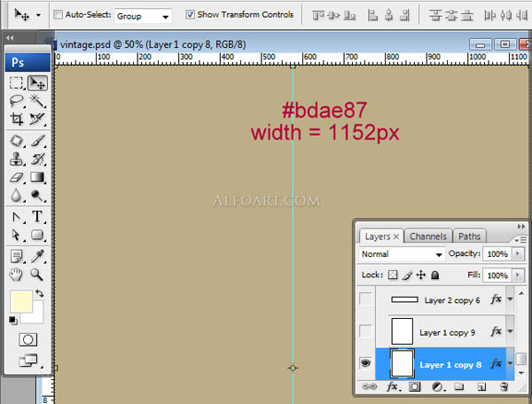Toggle lock transparent pixels
Viewport: 532px width, 404px height.
[x=393, y=275]
